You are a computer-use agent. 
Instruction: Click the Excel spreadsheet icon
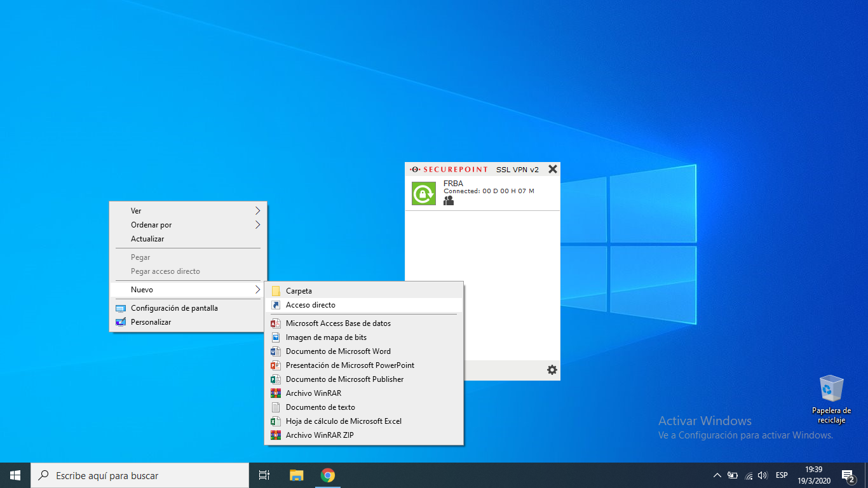tap(276, 421)
